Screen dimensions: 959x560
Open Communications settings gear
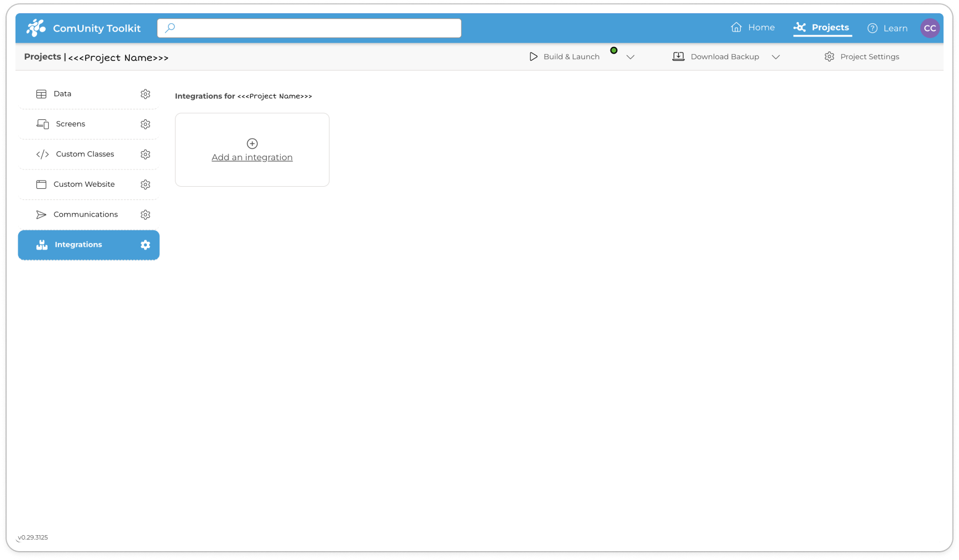[x=145, y=215]
